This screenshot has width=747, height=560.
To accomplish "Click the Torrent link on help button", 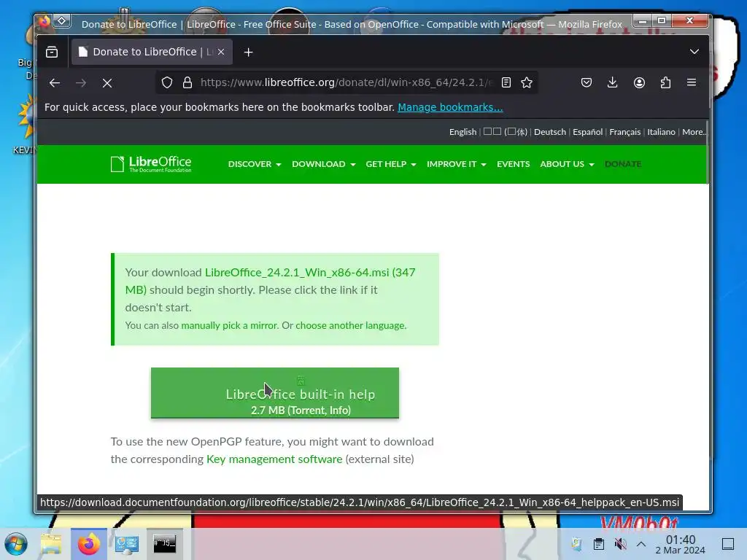I will [x=308, y=411].
